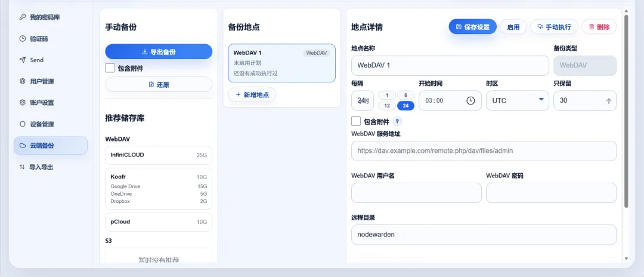Select the 1 hour interval chip
The image size is (644, 277).
click(x=387, y=95)
